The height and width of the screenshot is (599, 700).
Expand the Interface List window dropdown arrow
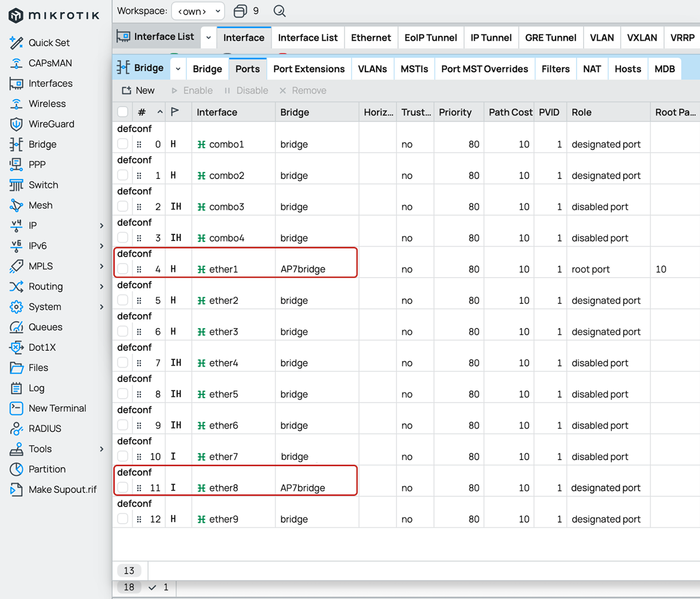[x=209, y=38]
